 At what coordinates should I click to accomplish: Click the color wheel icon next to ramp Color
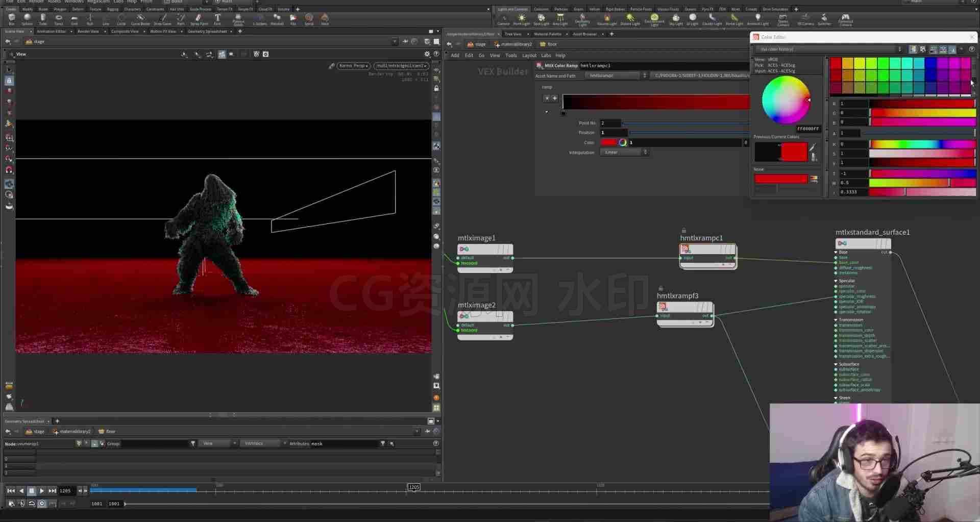click(623, 142)
